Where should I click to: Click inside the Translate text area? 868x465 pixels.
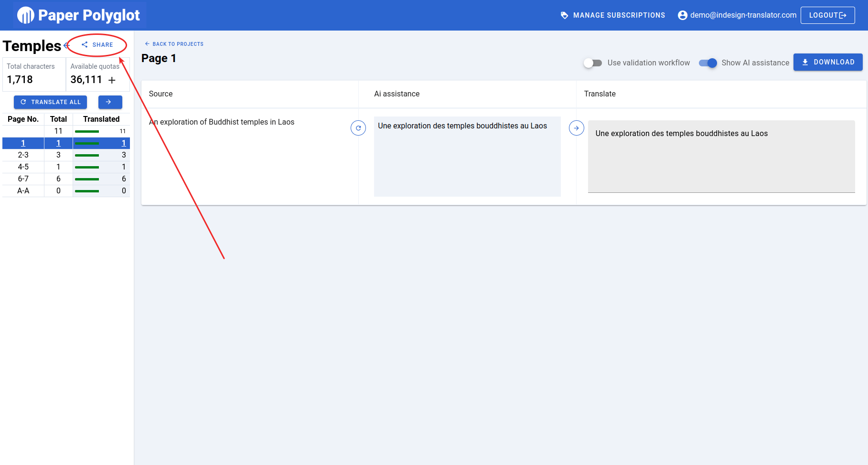(721, 157)
